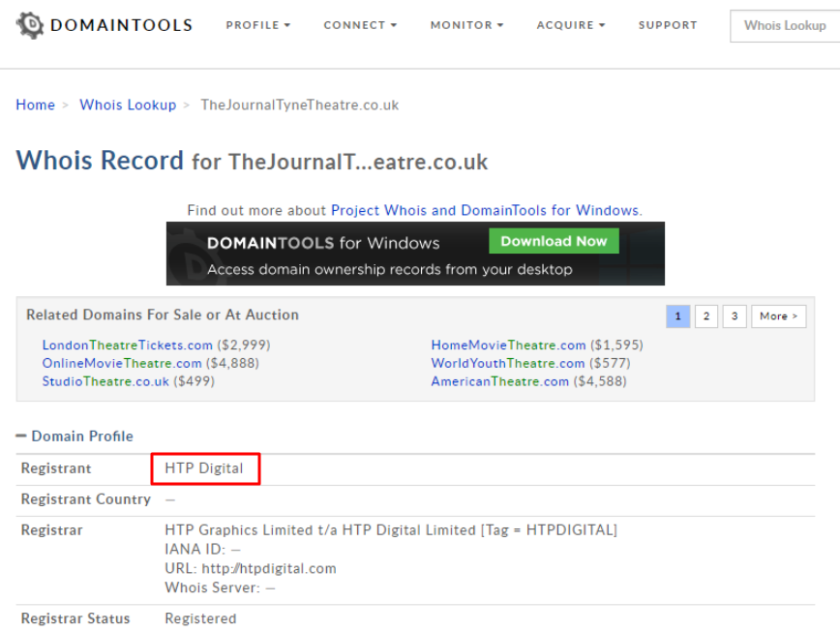Click the green Download Now button

554,241
